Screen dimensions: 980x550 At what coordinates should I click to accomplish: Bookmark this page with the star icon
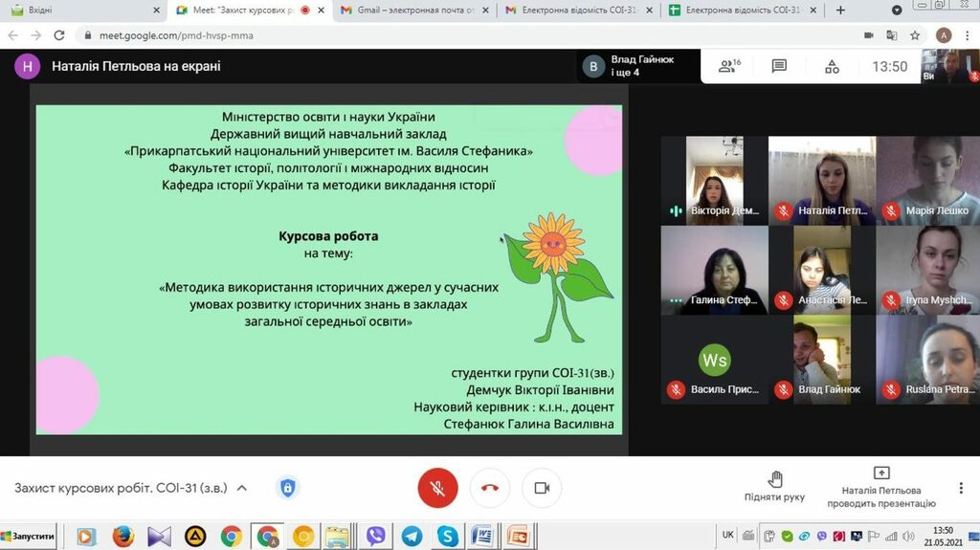tap(915, 35)
